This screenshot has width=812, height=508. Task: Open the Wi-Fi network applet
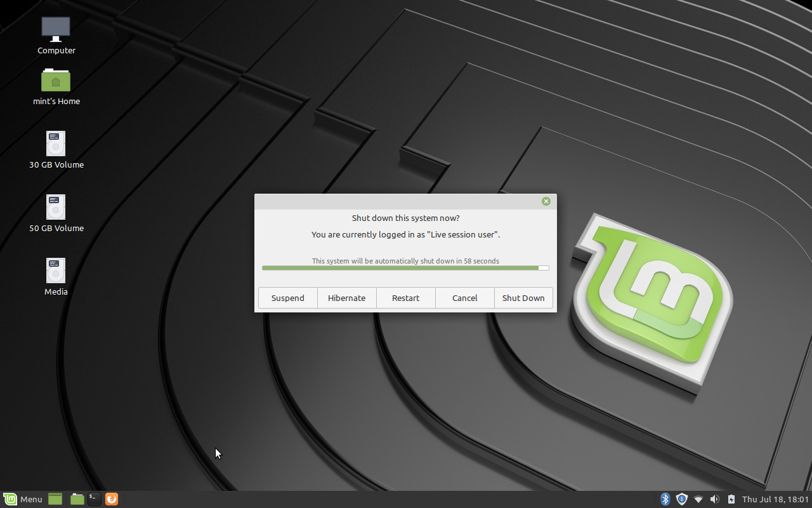(x=698, y=499)
